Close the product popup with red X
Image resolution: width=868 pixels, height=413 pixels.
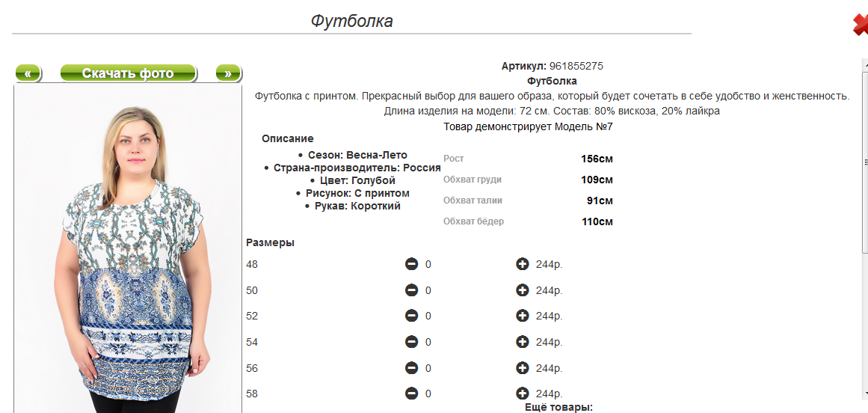click(861, 25)
